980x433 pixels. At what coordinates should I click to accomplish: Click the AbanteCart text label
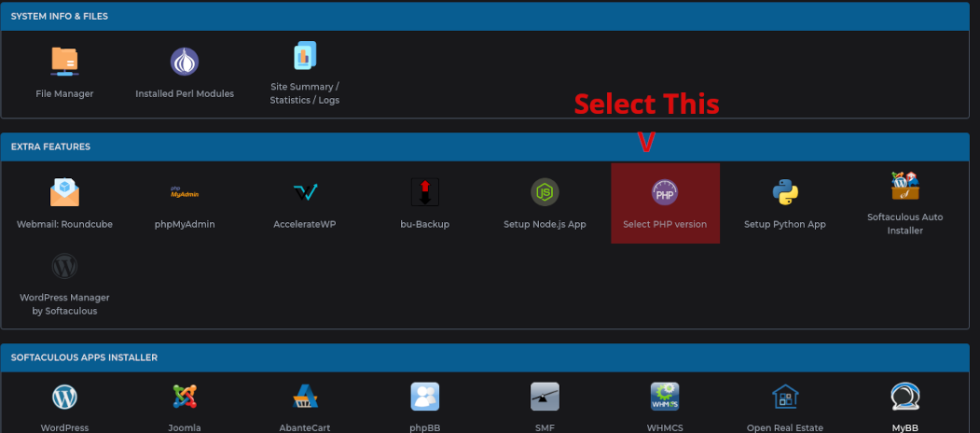(305, 428)
